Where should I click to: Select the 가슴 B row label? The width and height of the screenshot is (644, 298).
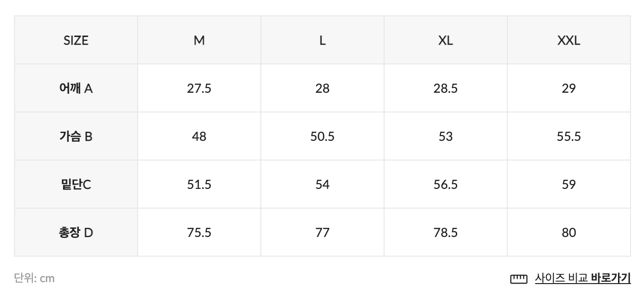point(76,137)
